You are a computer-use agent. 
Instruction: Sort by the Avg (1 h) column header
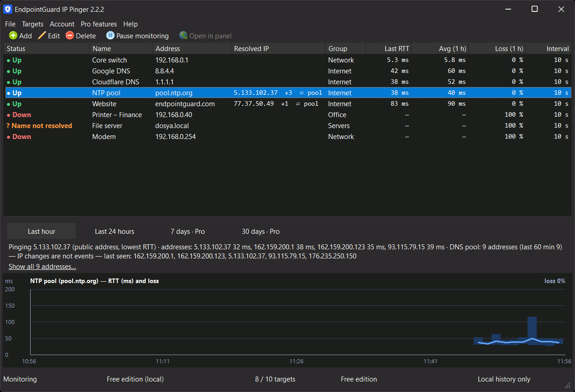(x=440, y=48)
